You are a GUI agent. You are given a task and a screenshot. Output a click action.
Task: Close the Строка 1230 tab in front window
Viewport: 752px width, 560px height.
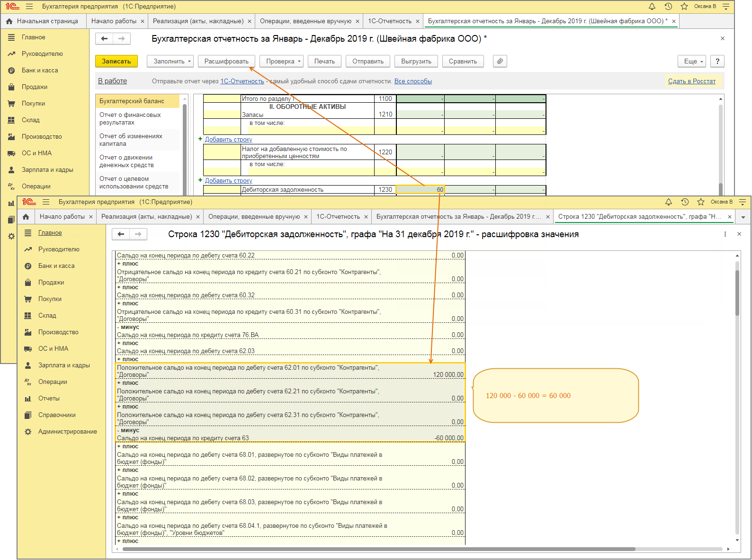pyautogui.click(x=730, y=217)
